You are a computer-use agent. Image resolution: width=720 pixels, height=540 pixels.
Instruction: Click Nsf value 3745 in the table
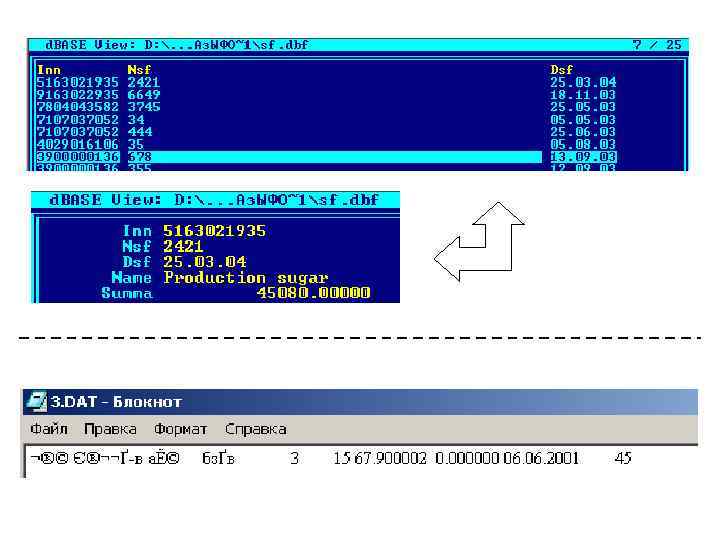[x=144, y=107]
